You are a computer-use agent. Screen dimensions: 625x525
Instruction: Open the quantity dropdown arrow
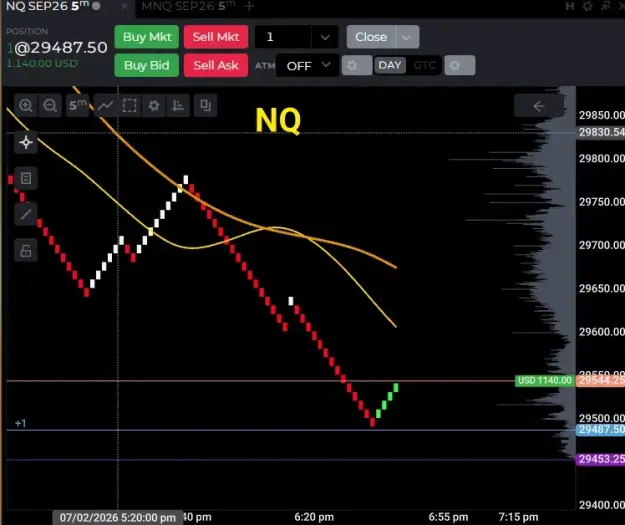(325, 37)
